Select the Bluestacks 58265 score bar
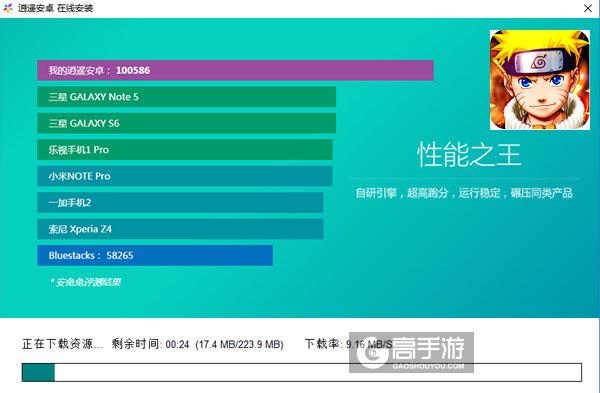This screenshot has width=600, height=393. coord(155,255)
